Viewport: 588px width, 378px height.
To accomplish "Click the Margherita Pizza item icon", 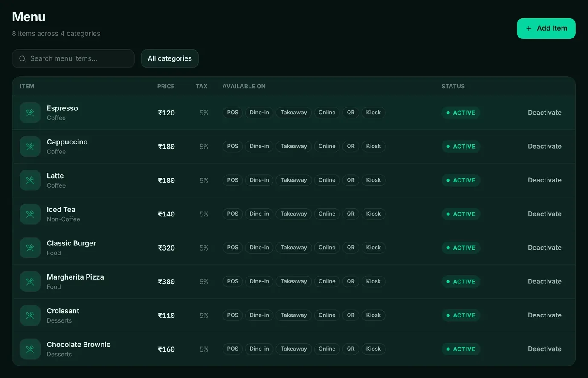I will point(30,282).
